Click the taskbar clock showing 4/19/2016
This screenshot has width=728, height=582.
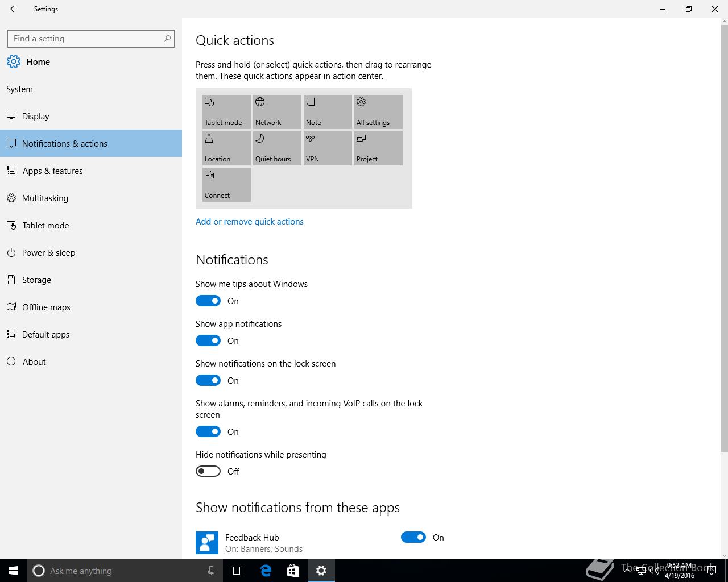tap(680, 571)
